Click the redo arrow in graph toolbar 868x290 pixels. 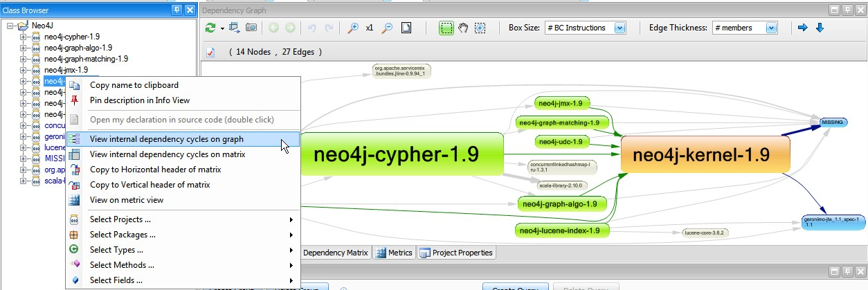[329, 28]
